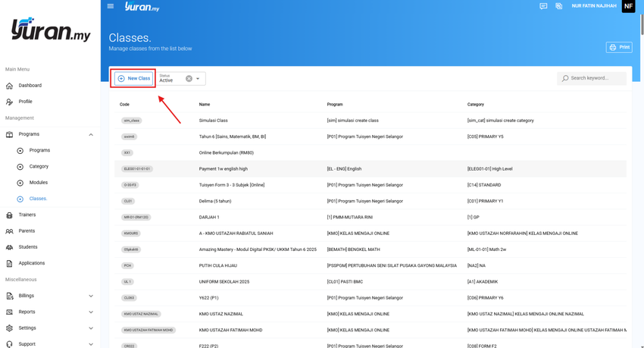
Task: Click the circle icon beside Category
Action: point(20,167)
